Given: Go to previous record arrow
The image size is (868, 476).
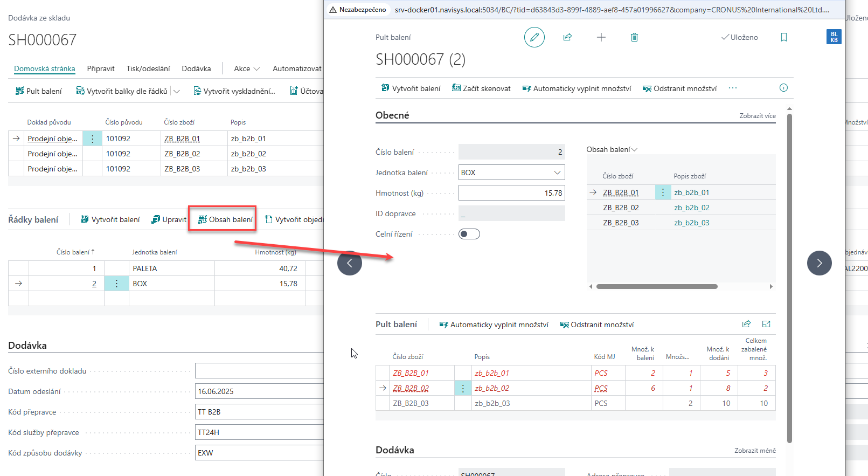Looking at the screenshot, I should pyautogui.click(x=350, y=263).
